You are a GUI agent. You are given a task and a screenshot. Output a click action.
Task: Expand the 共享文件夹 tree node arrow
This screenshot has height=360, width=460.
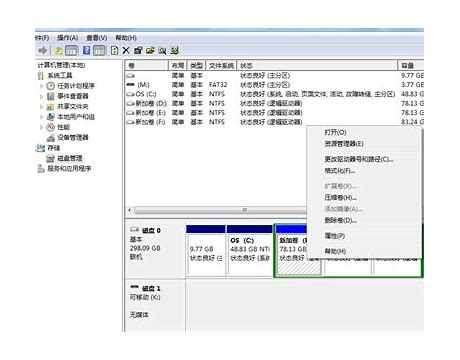(42, 107)
